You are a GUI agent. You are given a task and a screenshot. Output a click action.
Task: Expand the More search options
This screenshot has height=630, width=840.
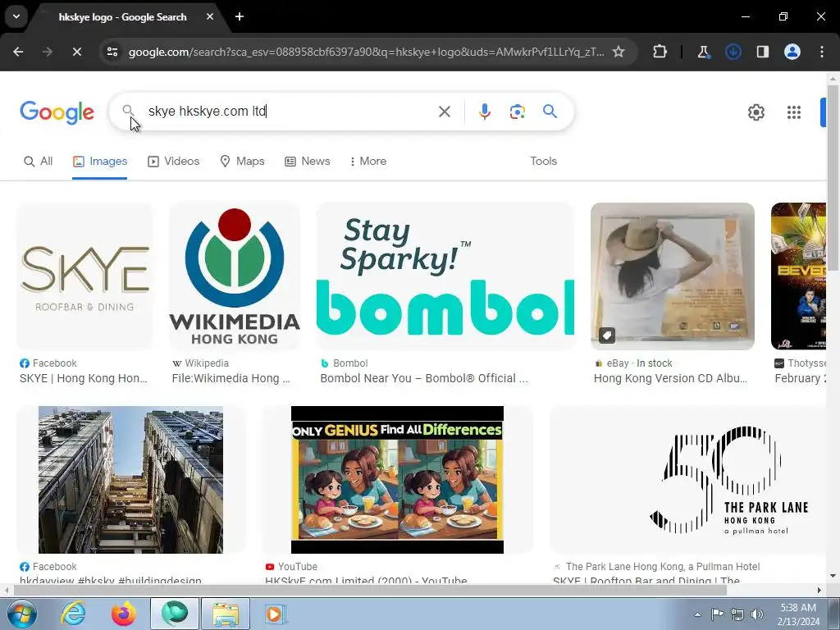[367, 162]
